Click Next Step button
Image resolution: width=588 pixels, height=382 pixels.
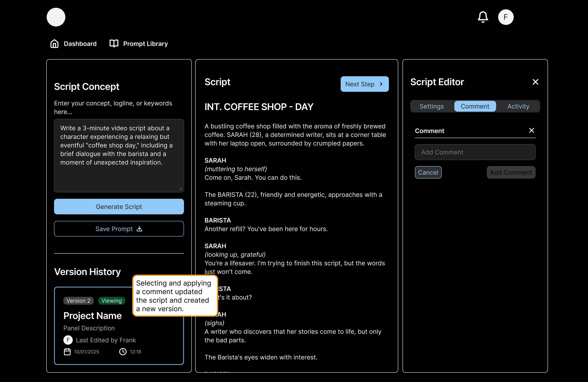(364, 84)
